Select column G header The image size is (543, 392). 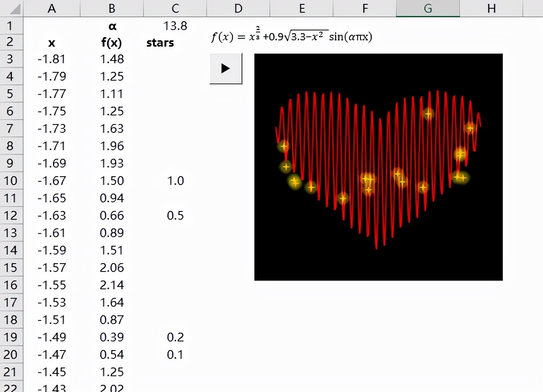(428, 8)
